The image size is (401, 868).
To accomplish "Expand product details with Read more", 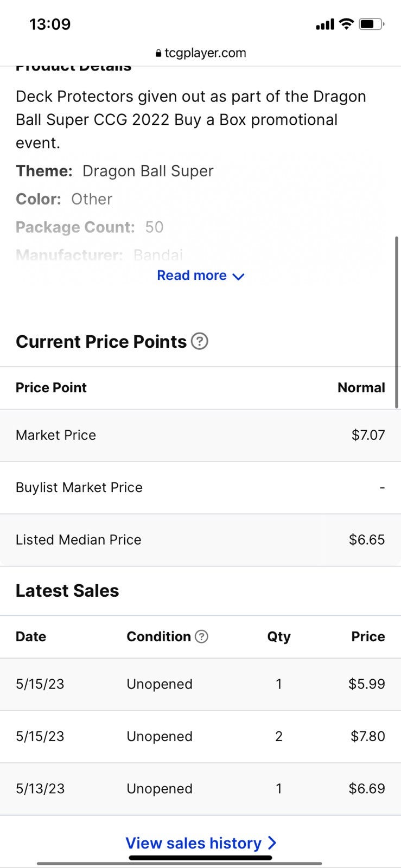I will (192, 275).
